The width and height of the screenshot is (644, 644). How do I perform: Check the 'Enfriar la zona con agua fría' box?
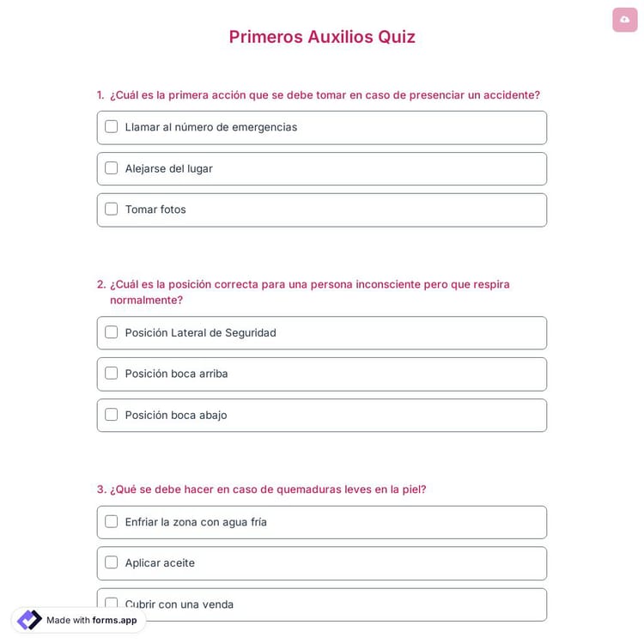tap(112, 521)
